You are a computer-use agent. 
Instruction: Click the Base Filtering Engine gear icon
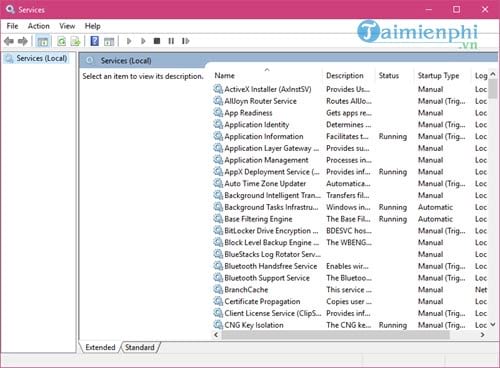(218, 219)
